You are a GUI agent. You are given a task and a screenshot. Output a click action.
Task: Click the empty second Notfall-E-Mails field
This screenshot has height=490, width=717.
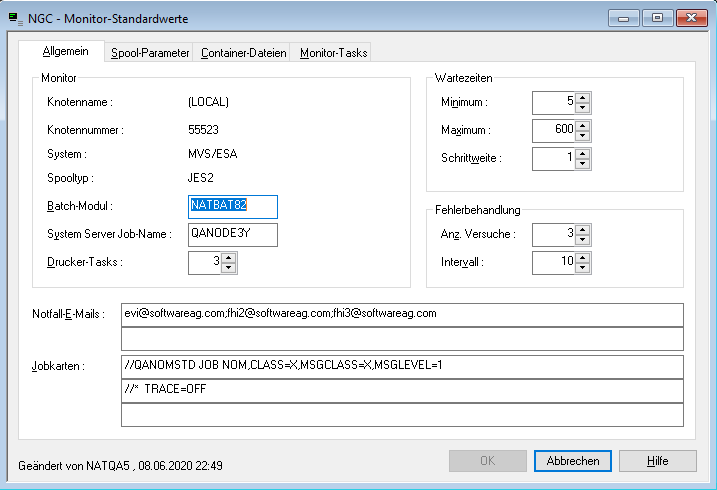tap(402, 339)
